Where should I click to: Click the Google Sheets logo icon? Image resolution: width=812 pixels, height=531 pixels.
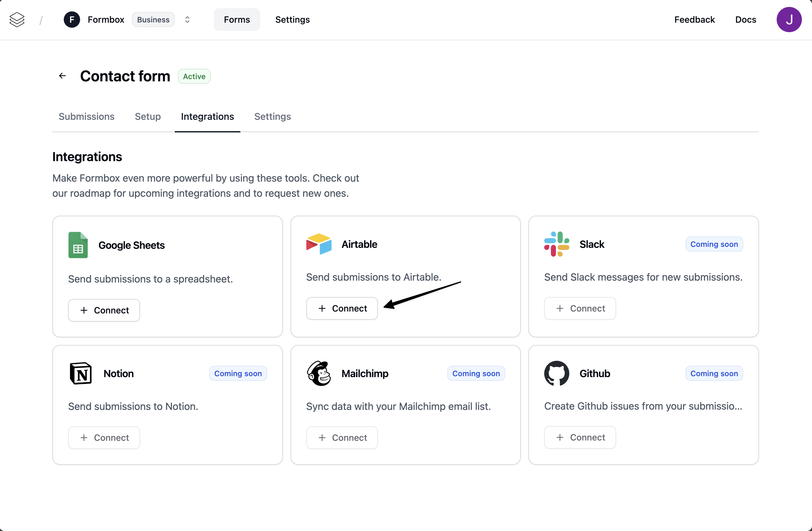pos(78,245)
